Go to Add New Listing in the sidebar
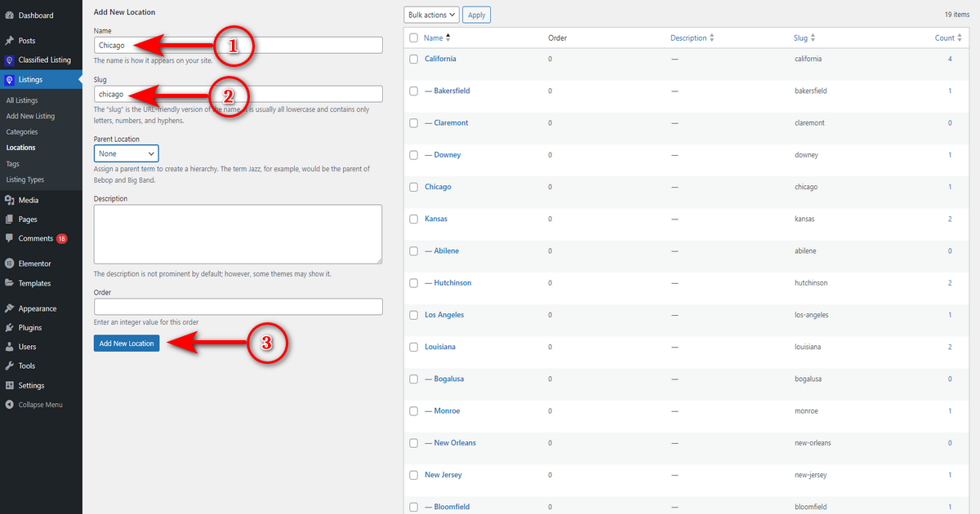This screenshot has height=514, width=980. pos(30,117)
